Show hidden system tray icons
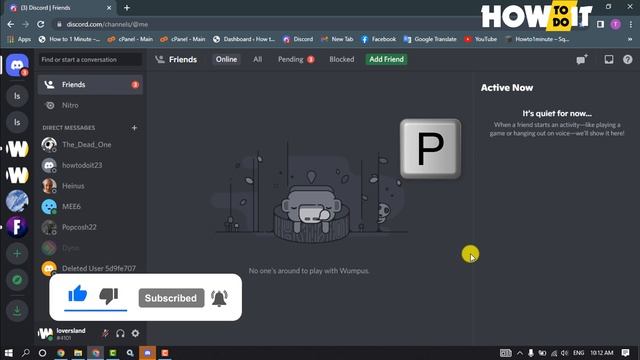The image size is (640, 360). tap(520, 353)
